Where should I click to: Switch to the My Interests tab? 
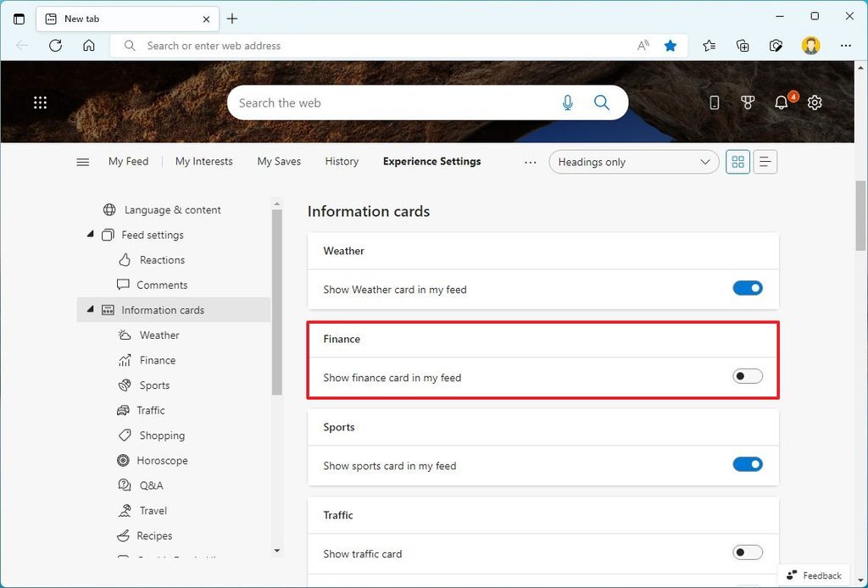click(x=203, y=161)
